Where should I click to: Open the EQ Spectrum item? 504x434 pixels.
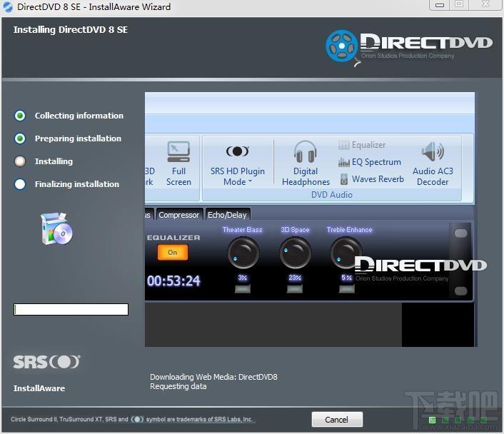click(369, 162)
